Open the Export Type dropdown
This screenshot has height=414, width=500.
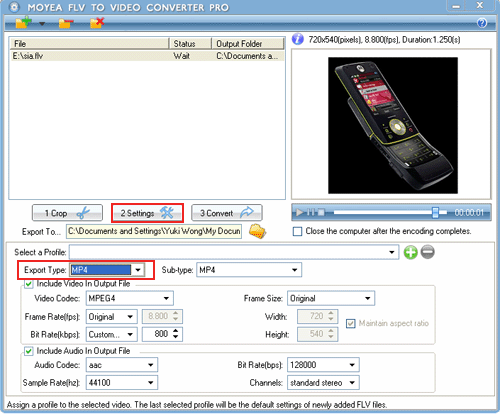[x=138, y=270]
